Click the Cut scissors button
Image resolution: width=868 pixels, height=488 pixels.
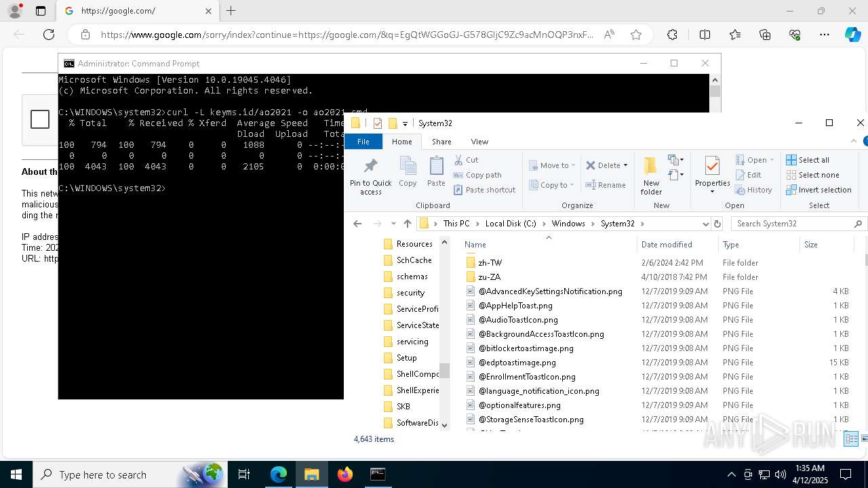[466, 160]
